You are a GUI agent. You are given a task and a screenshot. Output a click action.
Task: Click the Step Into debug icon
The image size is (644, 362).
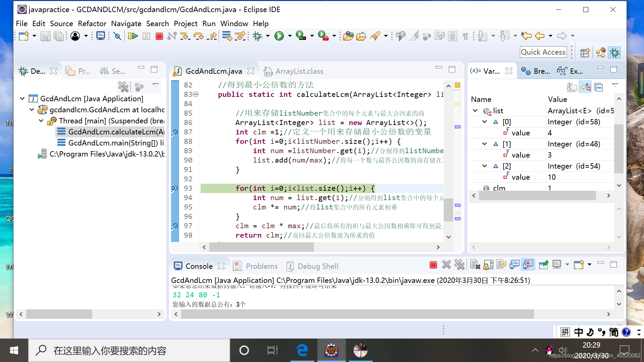pos(185,36)
